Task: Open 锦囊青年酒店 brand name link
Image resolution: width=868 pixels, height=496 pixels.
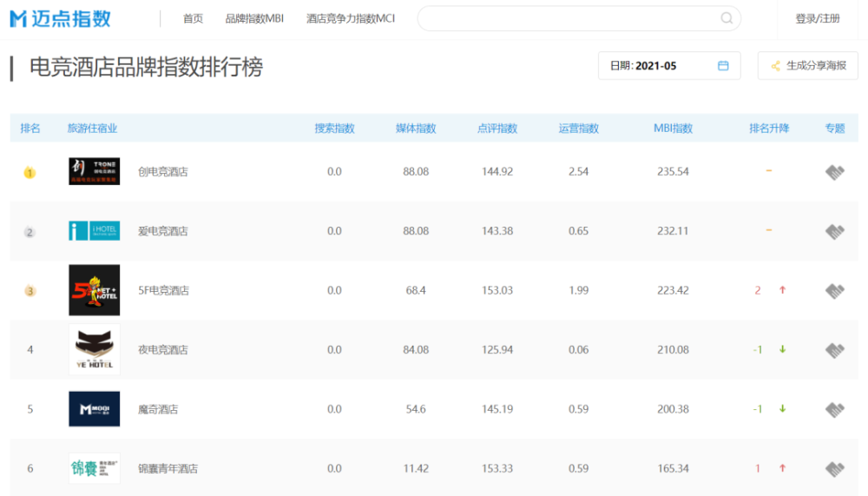Action: pos(168,468)
